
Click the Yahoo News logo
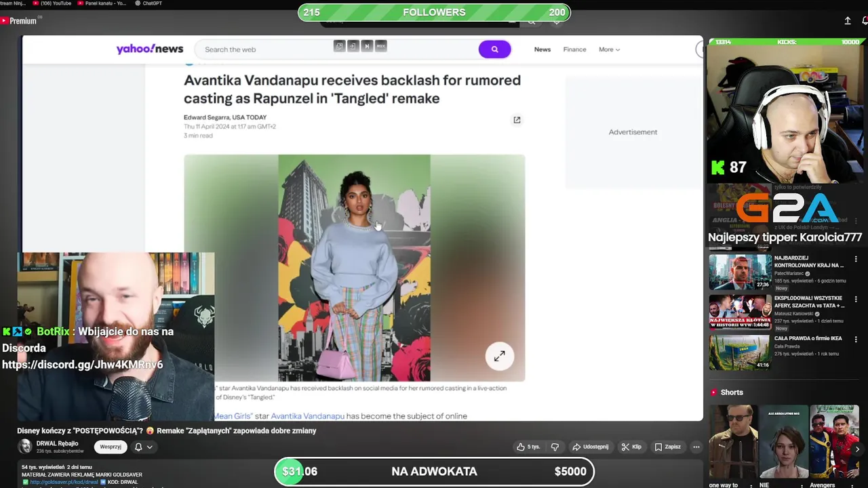click(149, 49)
